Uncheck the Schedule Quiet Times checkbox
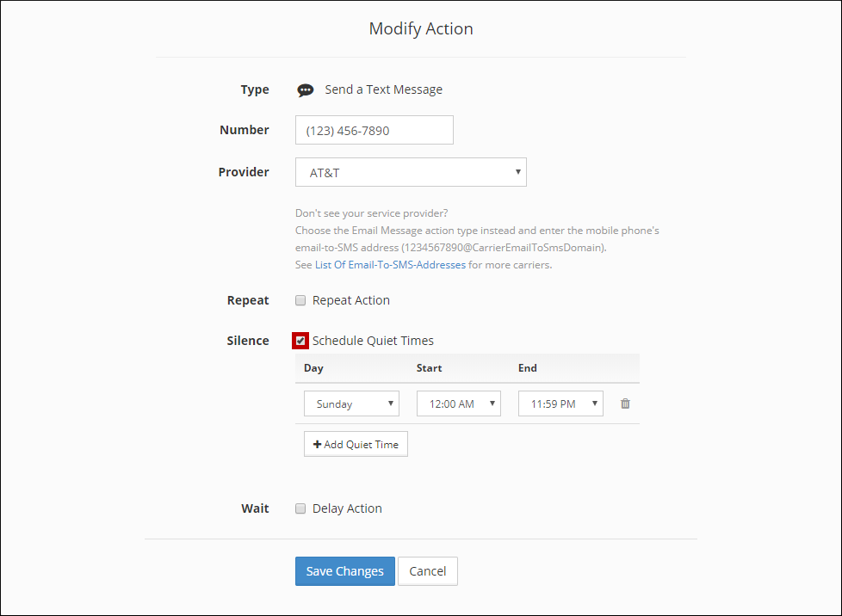 (300, 341)
